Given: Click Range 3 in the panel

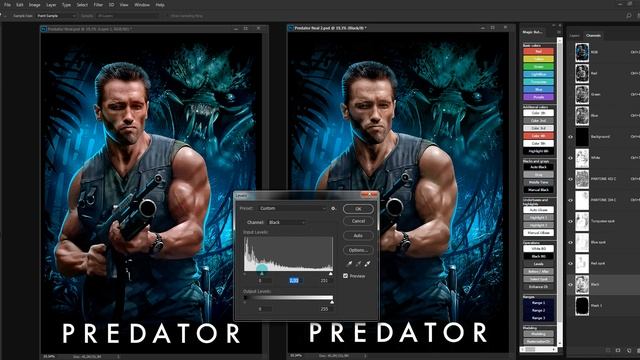Looking at the screenshot, I should coord(538,318).
